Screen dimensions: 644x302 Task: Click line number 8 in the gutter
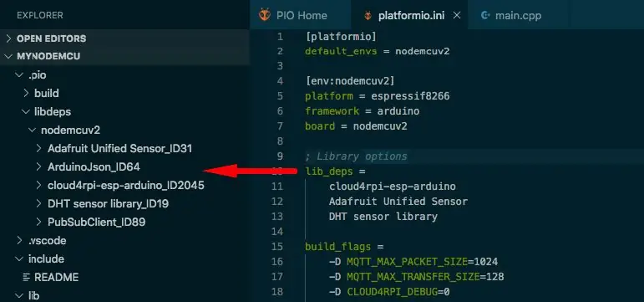[x=279, y=141]
